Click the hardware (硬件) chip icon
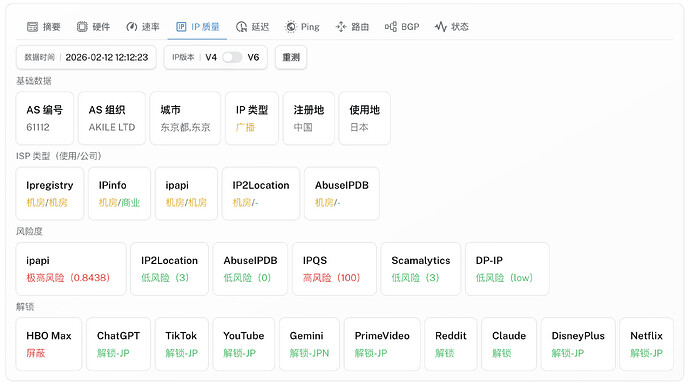This screenshot has height=385, width=690. point(82,27)
